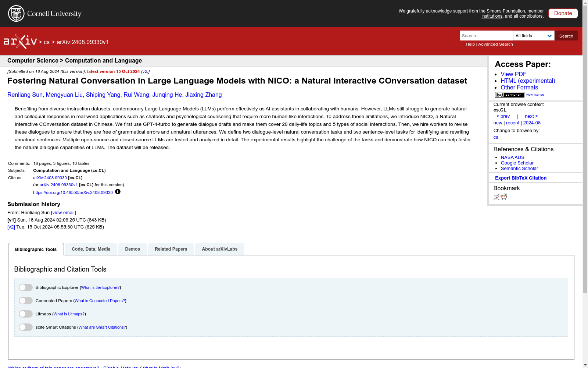Bookmark paper on Reddit icon
Viewport: 588px width, 368px height.
[504, 197]
